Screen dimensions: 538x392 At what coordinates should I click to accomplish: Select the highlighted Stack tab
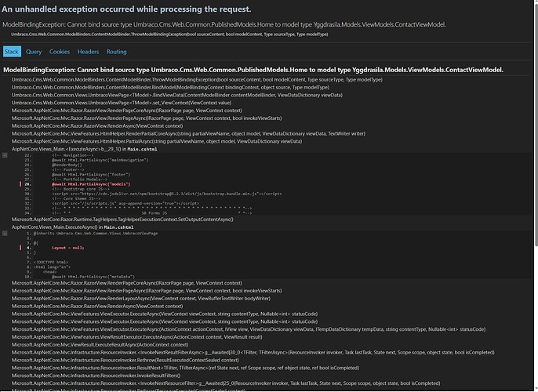(12, 52)
